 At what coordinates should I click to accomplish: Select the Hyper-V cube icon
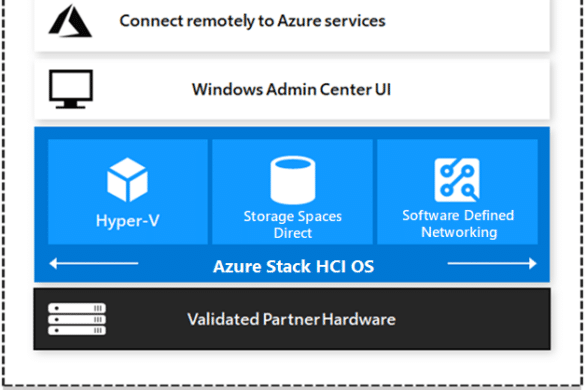127,180
